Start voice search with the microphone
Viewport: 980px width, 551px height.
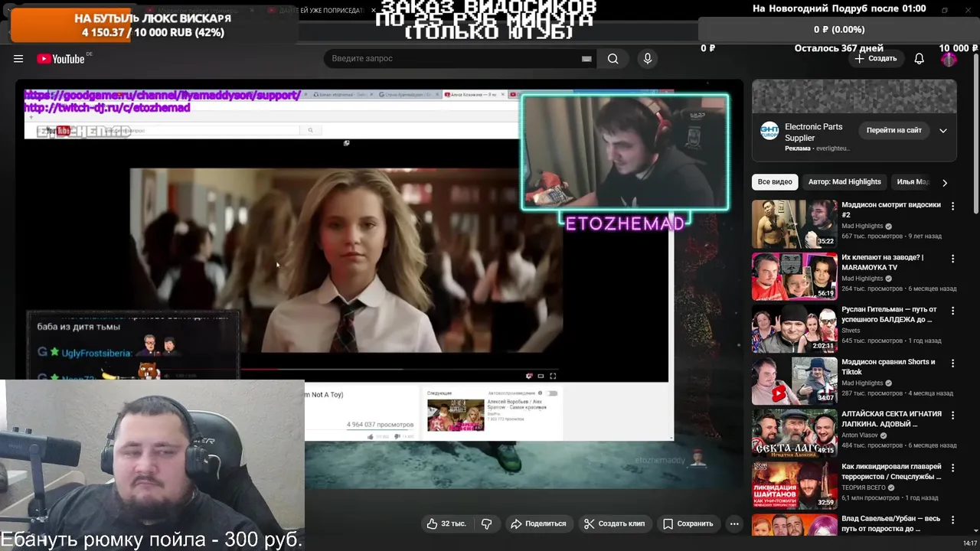648,59
